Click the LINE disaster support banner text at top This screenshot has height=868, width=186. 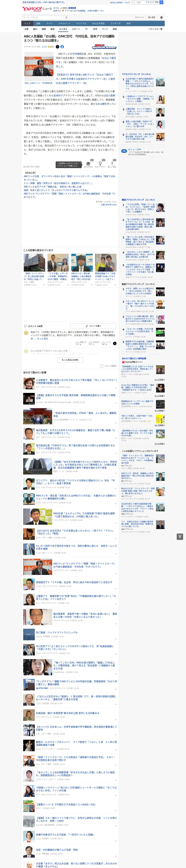pyautogui.click(x=44, y=2)
